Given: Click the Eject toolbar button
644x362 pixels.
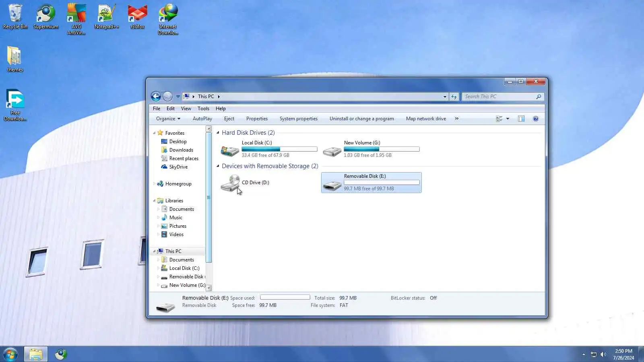Looking at the screenshot, I should [x=229, y=119].
